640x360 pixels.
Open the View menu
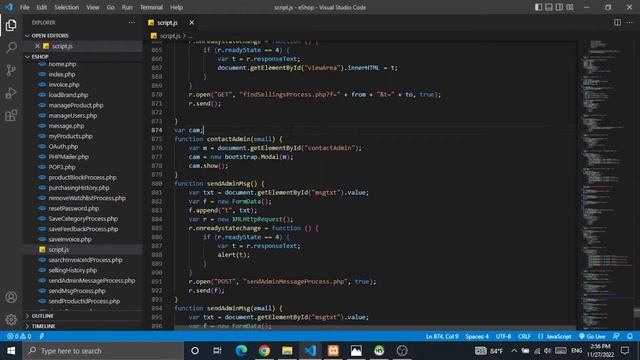pyautogui.click(x=93, y=7)
